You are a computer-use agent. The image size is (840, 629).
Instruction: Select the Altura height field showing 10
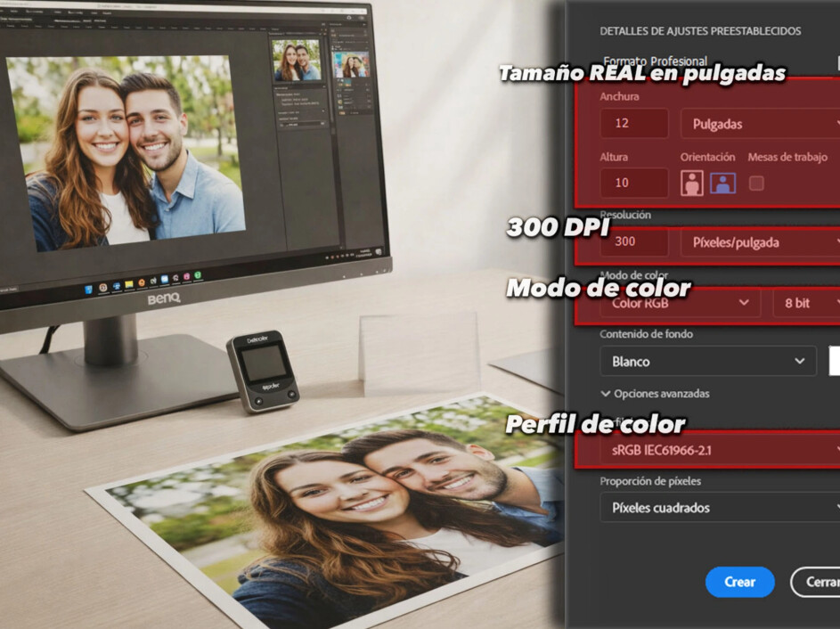click(633, 182)
